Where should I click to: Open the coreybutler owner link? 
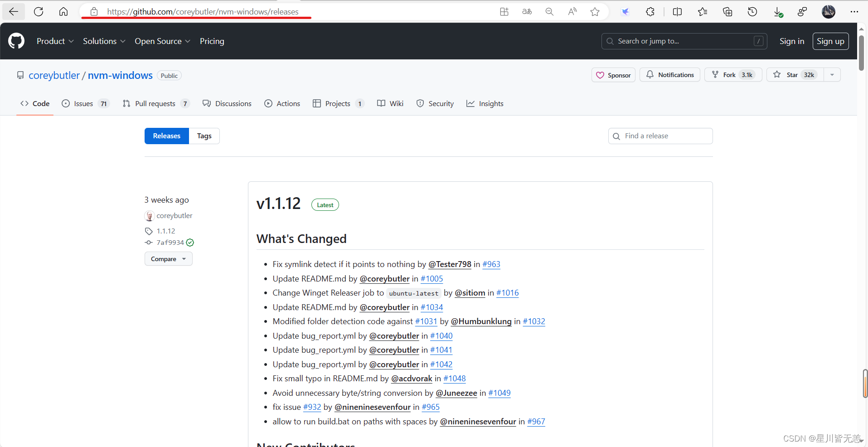point(54,75)
